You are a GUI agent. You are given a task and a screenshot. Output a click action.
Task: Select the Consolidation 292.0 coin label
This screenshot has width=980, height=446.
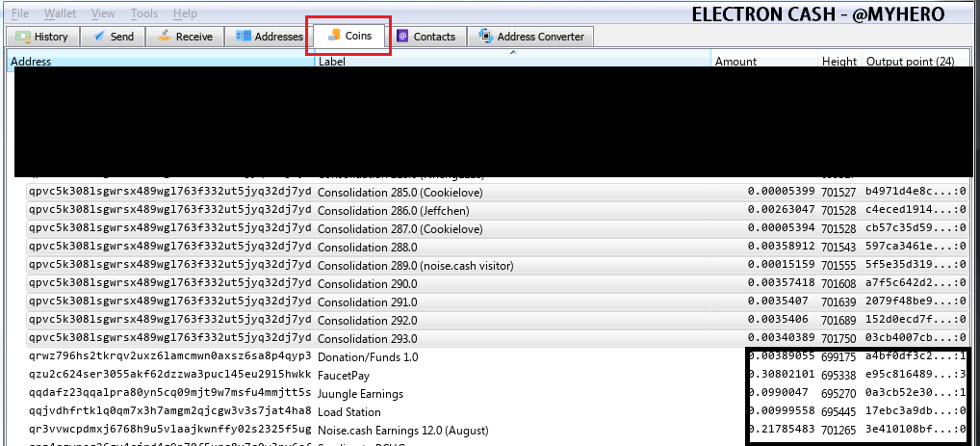point(368,320)
